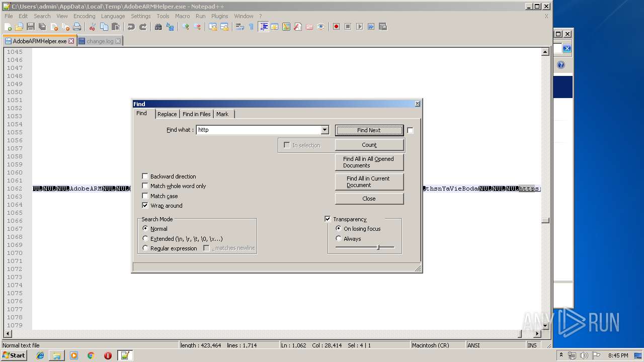Click Find All in All Opened Documents
Viewport: 644px width, 362px height.
coord(369,162)
